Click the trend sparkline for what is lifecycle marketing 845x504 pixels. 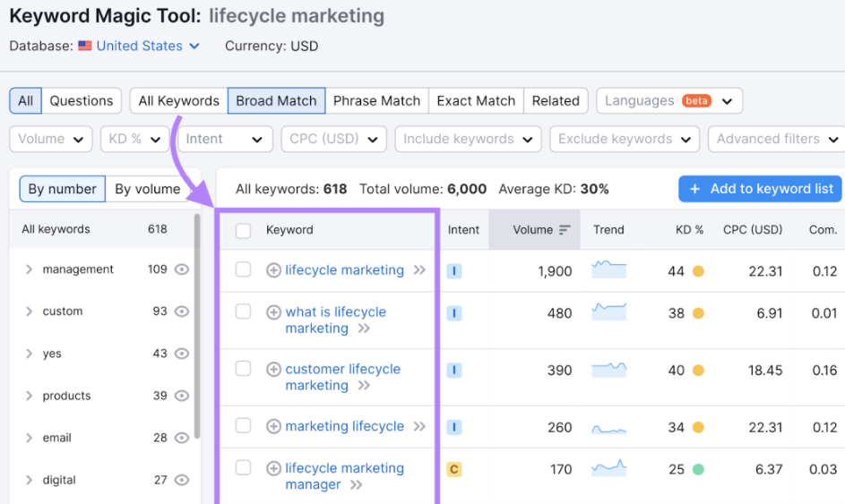[x=608, y=312]
